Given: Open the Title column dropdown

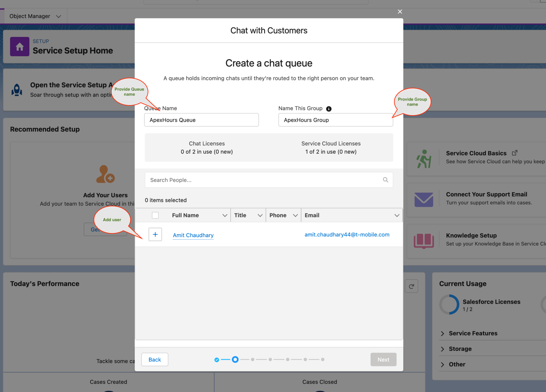Looking at the screenshot, I should tap(260, 215).
